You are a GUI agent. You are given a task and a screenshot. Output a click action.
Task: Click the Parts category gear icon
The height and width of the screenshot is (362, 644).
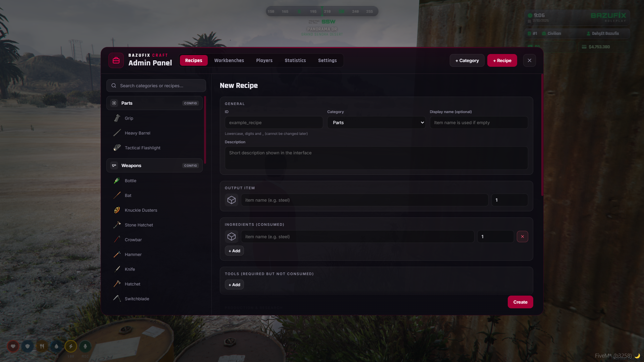114,103
